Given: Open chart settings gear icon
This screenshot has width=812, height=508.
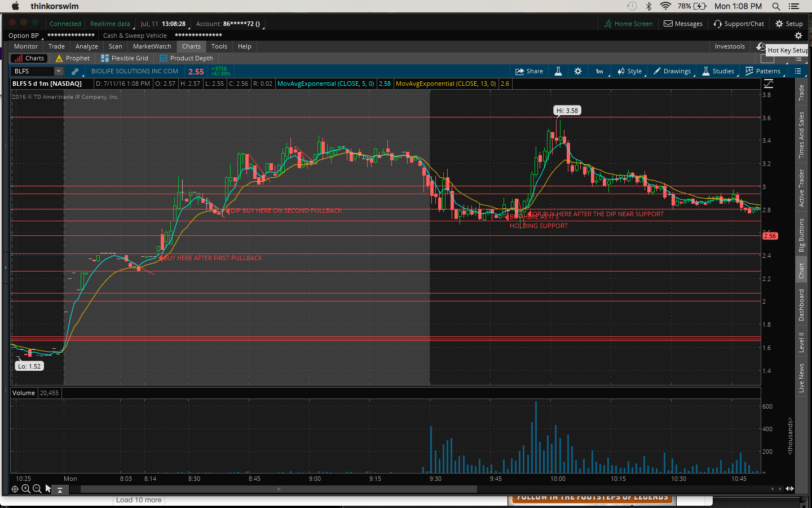Looking at the screenshot, I should tap(578, 71).
